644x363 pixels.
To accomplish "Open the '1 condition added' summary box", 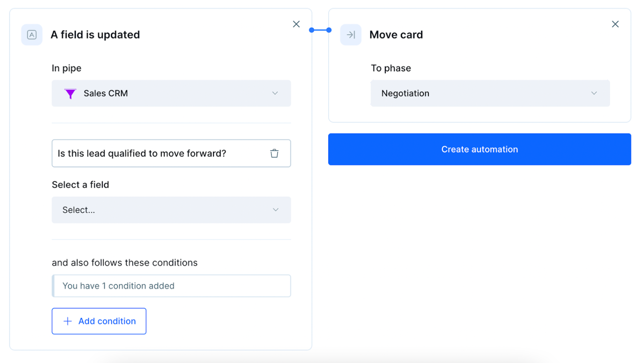I will 171,286.
